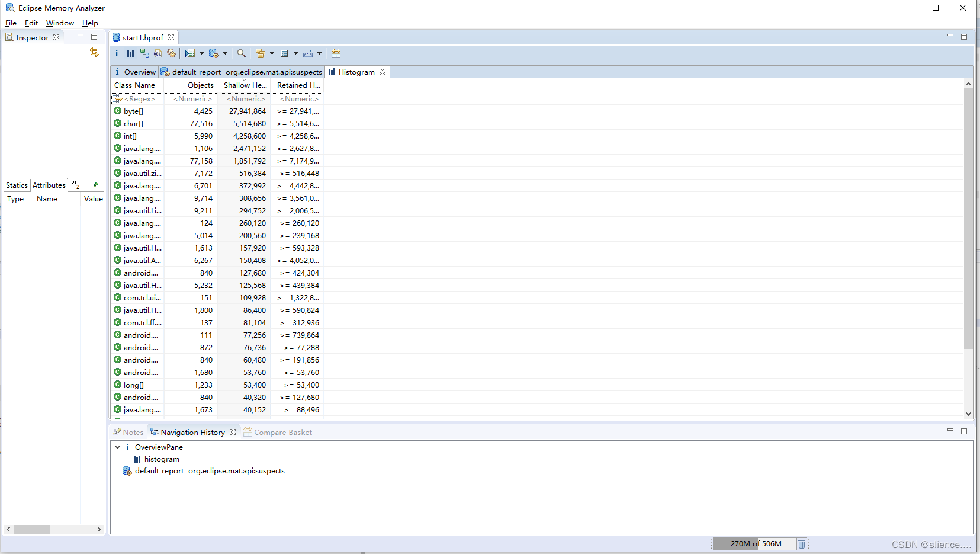Image resolution: width=980 pixels, height=554 pixels.
Task: Open the group-by dropdown arrow
Action: click(272, 53)
